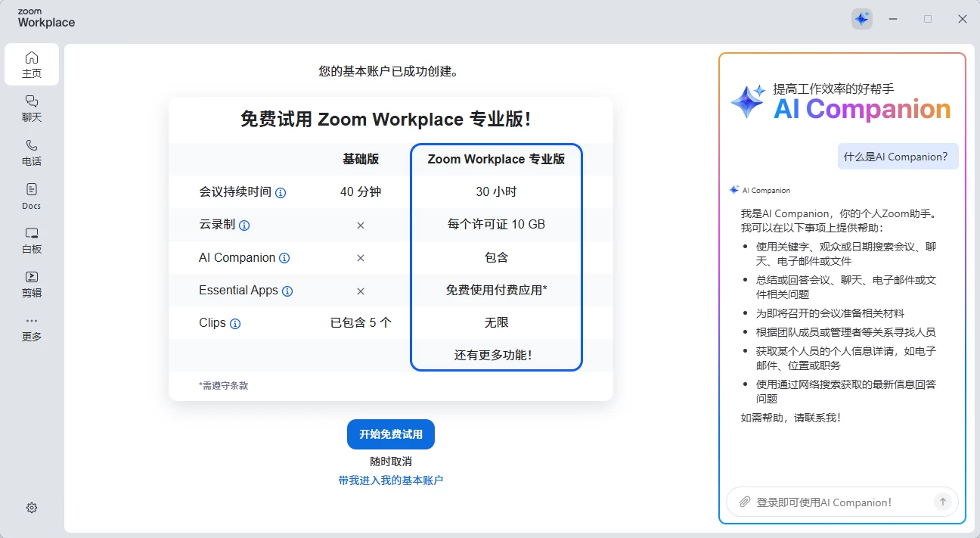Screen dimensions: 980x538
Task: Open the 聊天 chat section
Action: pos(32,108)
